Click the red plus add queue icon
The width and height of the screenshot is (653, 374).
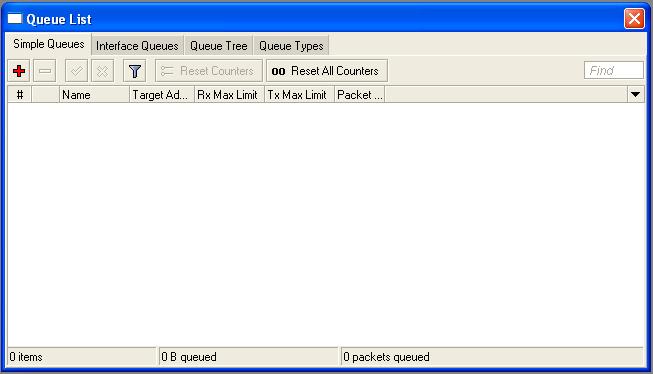[19, 71]
